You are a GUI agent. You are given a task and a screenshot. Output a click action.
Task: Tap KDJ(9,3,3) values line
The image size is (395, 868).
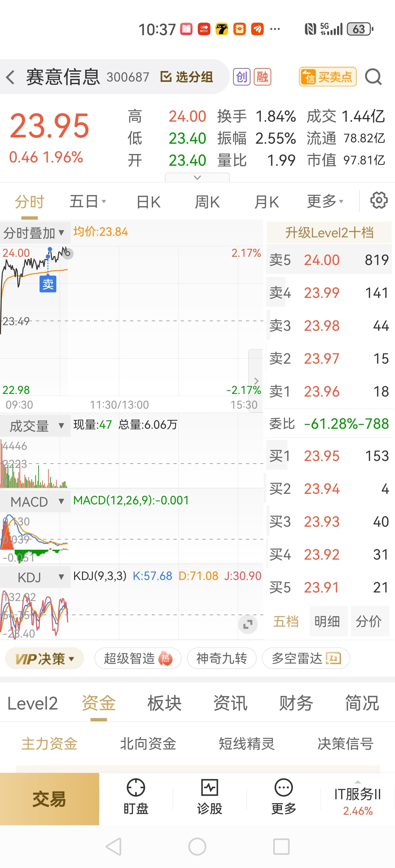tap(167, 576)
